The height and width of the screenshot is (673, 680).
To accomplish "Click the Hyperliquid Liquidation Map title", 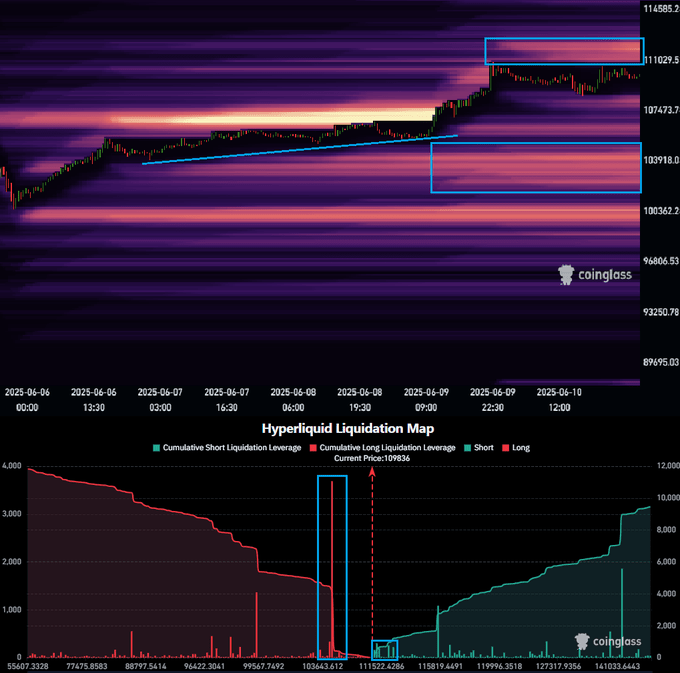I will pos(348,428).
